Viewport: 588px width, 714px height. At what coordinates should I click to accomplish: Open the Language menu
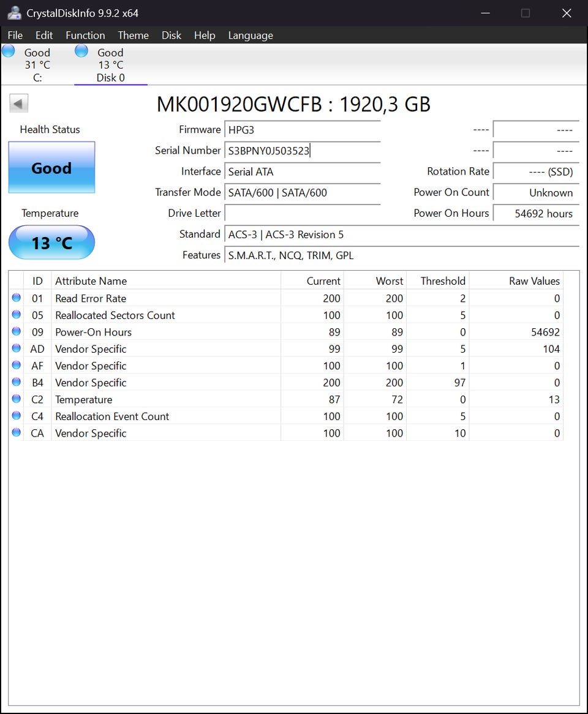coord(251,35)
